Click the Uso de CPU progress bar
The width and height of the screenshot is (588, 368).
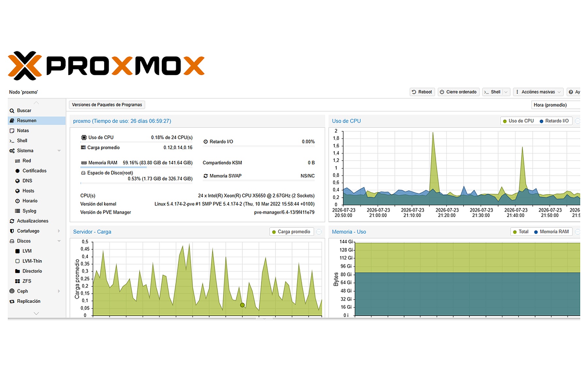[137, 142]
